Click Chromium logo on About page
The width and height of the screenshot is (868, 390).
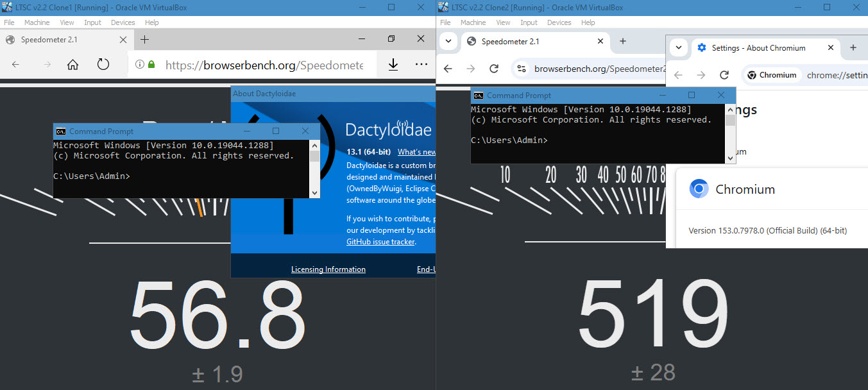699,189
